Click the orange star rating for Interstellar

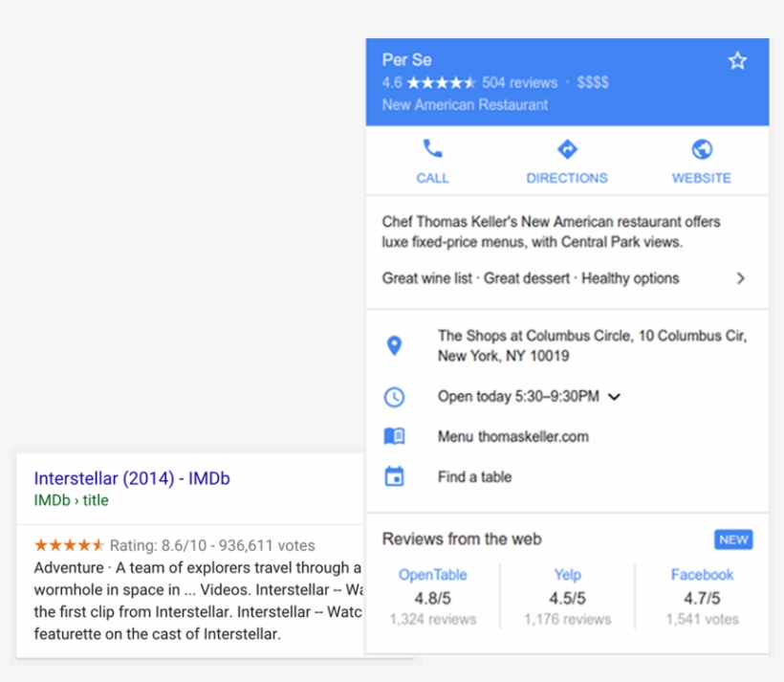coord(69,545)
